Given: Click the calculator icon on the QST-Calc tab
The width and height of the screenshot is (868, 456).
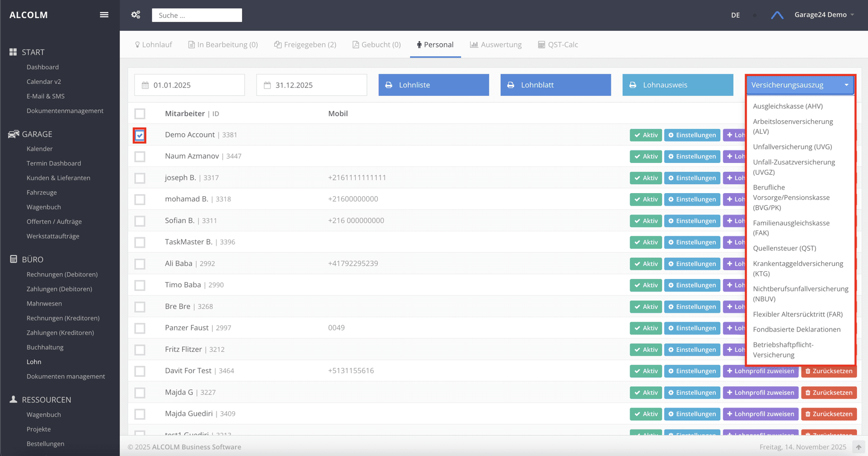Looking at the screenshot, I should pos(542,45).
